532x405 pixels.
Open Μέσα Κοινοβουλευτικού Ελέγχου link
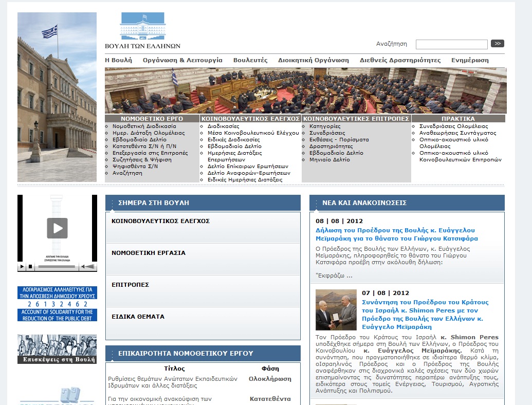point(253,133)
